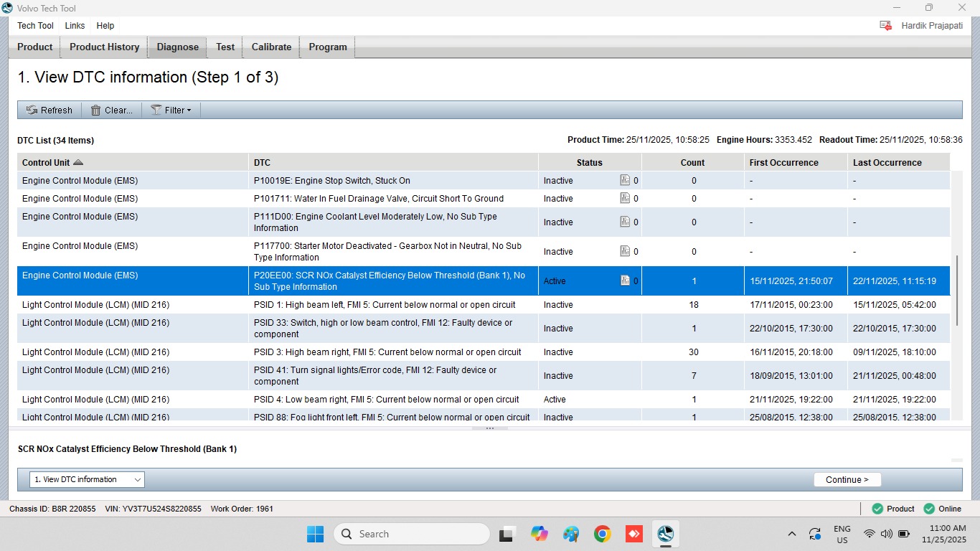The image size is (980, 551).
Task: Click the user profile icon beside Hardik Prajapati
Action: (885, 26)
